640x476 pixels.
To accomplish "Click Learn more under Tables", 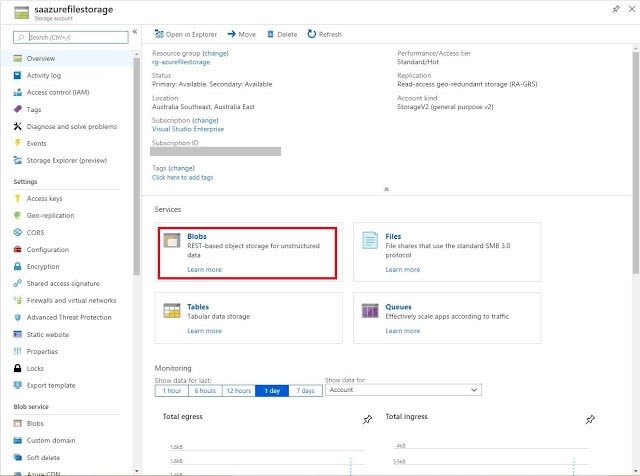I will [204, 331].
